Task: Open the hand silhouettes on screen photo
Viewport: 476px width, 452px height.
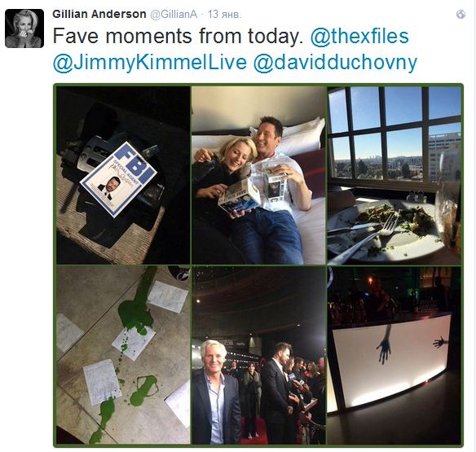Action: point(394,355)
